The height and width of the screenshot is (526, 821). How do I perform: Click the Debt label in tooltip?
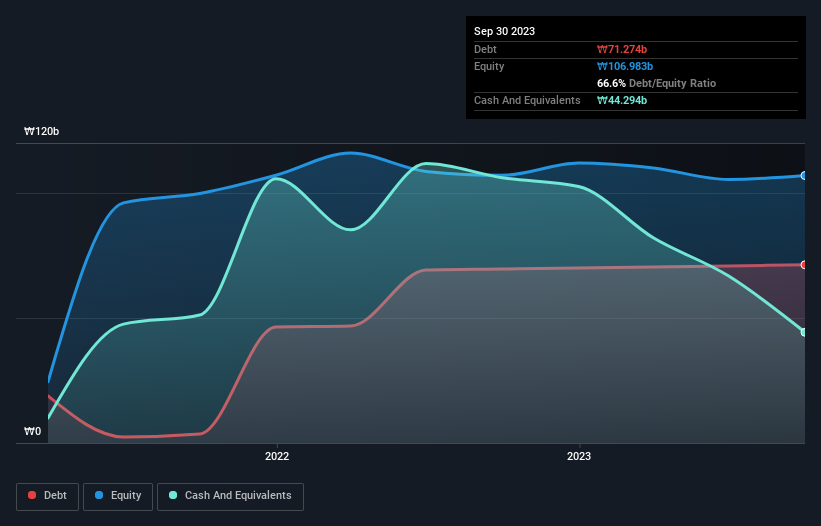(485, 49)
